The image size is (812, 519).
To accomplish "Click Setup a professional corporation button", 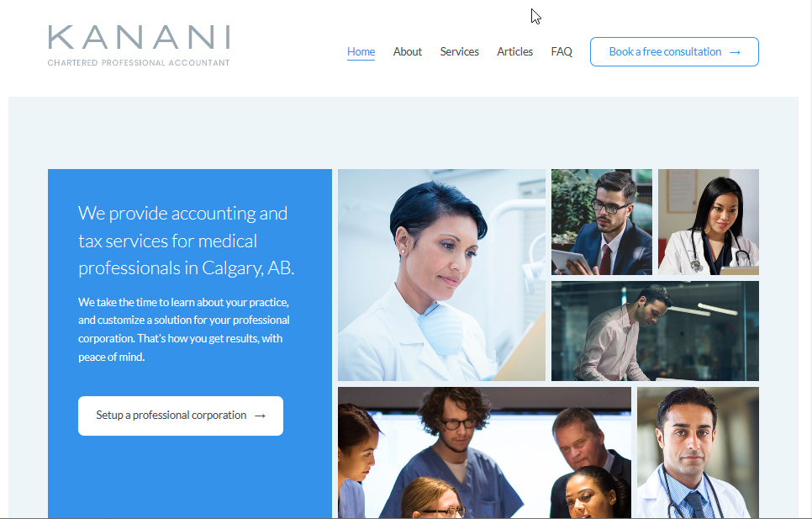I will [x=181, y=416].
